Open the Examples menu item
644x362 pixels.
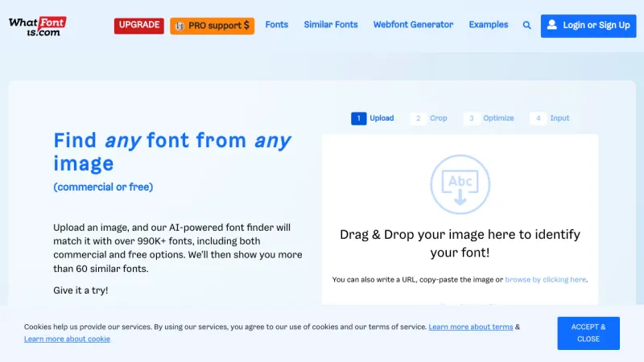coord(489,25)
